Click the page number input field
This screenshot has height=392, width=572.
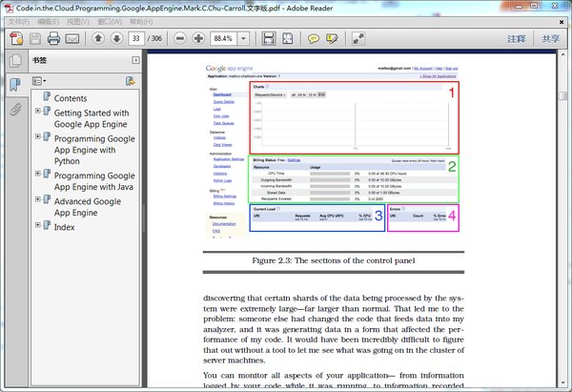138,39
